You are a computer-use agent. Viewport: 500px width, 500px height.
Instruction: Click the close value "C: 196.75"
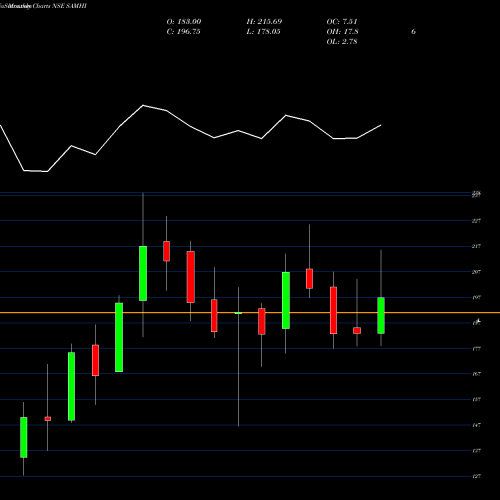[183, 32]
